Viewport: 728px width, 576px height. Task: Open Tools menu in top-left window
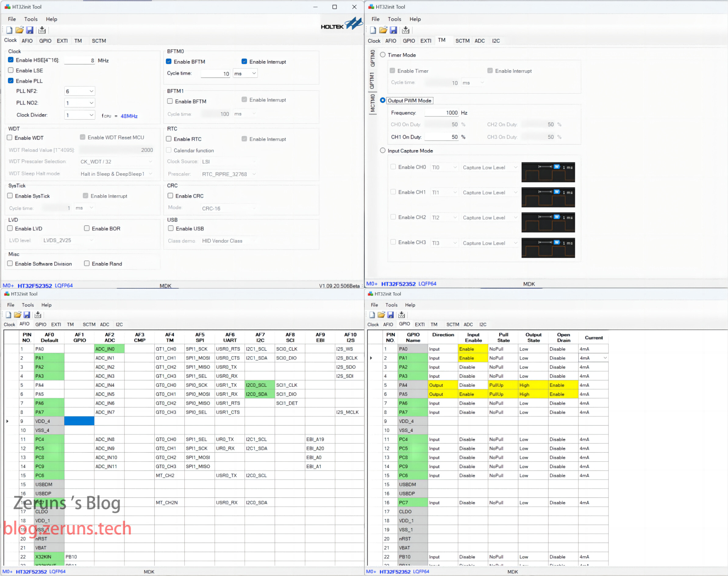(31, 19)
